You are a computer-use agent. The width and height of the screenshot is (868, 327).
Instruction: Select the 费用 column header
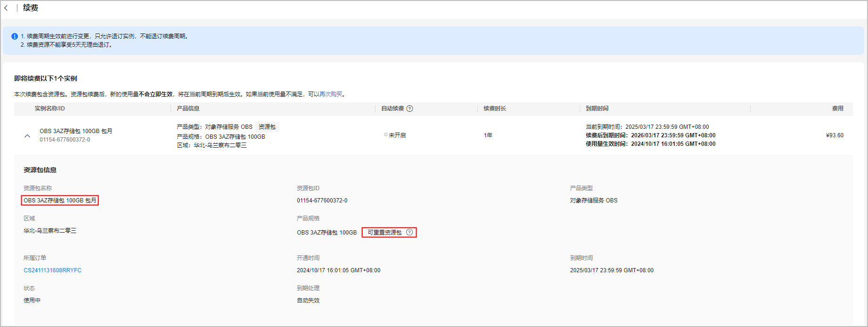838,109
